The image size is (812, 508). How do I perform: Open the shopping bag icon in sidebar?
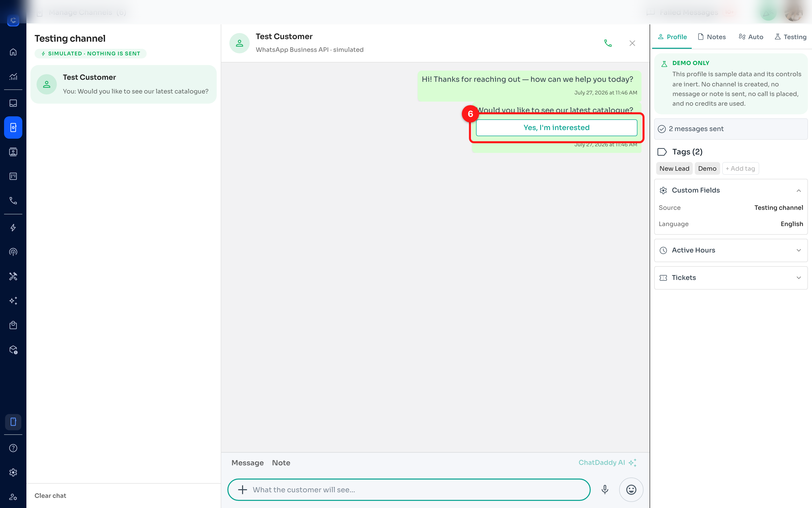[13, 325]
